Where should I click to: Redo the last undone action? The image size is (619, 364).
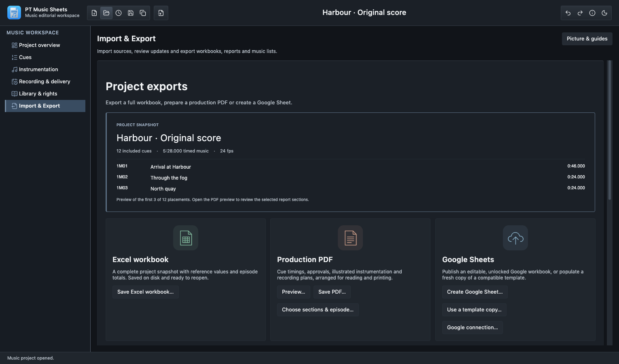[580, 13]
